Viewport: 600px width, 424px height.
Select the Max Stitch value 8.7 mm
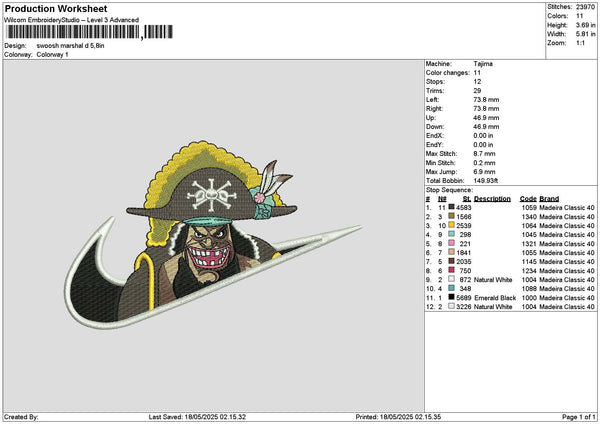click(484, 154)
